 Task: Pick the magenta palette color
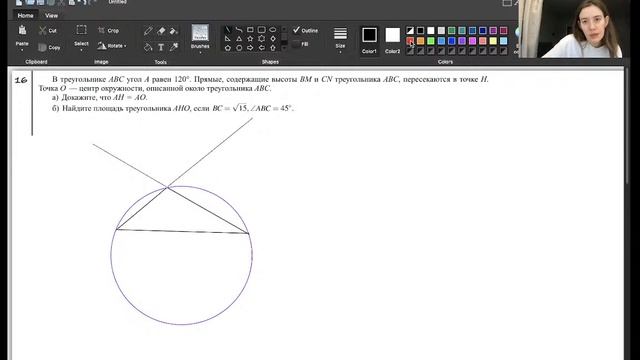tap(472, 41)
